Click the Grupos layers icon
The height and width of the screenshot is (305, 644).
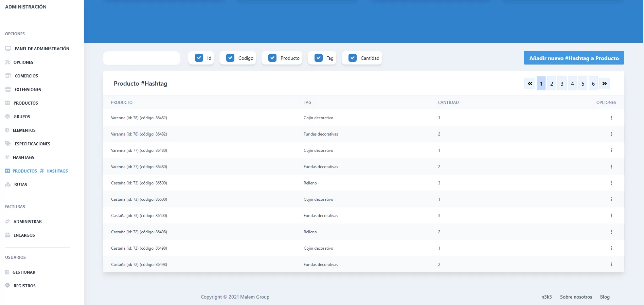pyautogui.click(x=7, y=116)
